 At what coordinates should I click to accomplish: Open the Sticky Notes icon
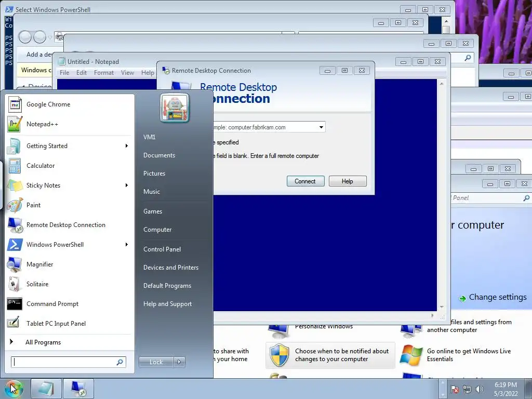click(x=14, y=185)
